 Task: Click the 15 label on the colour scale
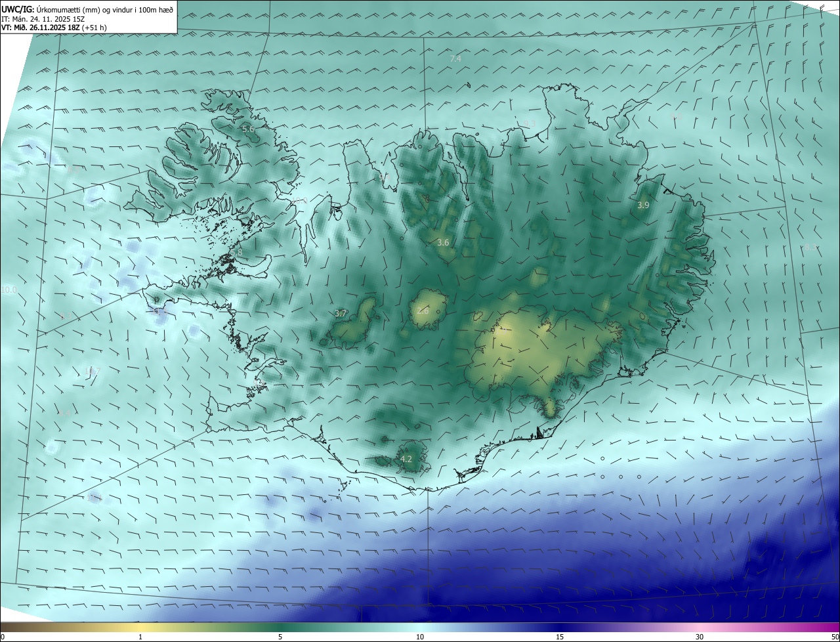pos(560,637)
